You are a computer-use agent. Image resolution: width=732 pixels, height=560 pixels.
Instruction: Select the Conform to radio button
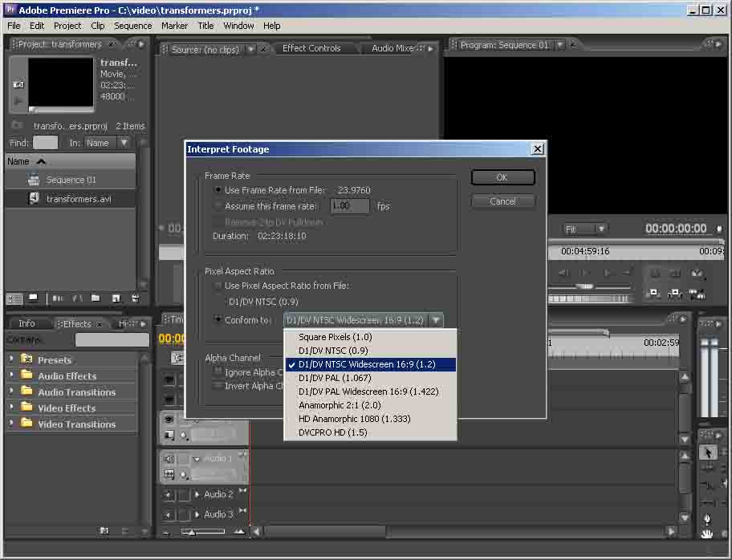(218, 319)
